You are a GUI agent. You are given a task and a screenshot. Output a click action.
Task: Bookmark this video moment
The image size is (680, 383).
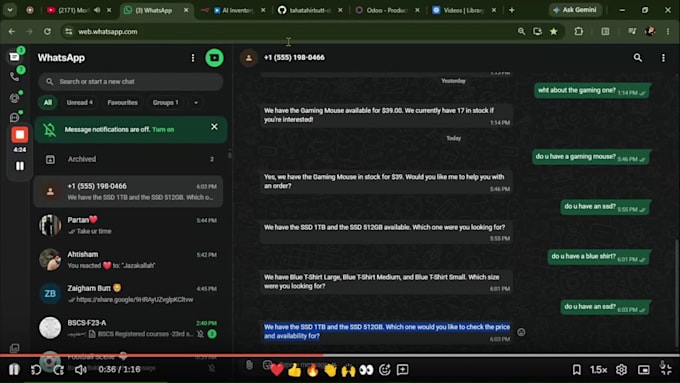[576, 370]
